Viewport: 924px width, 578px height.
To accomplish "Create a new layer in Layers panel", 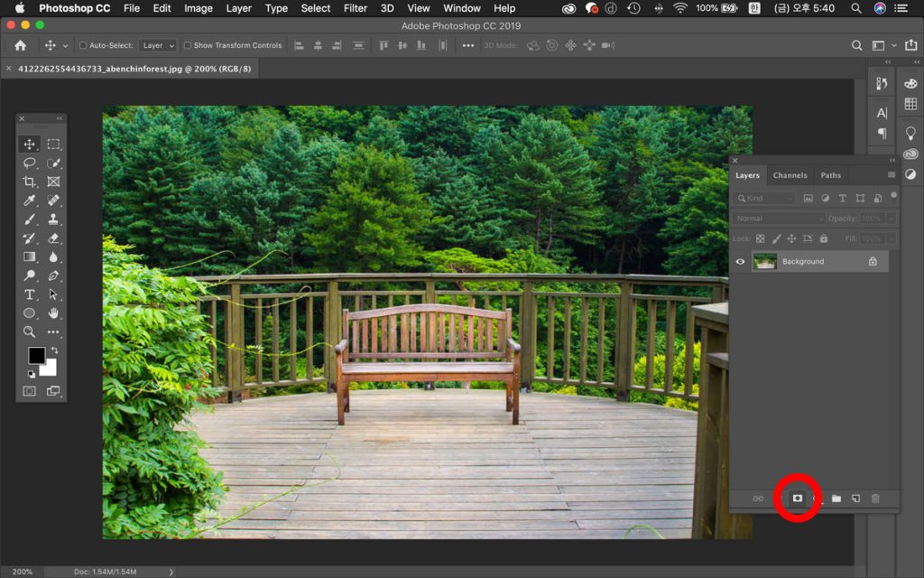I will [855, 499].
